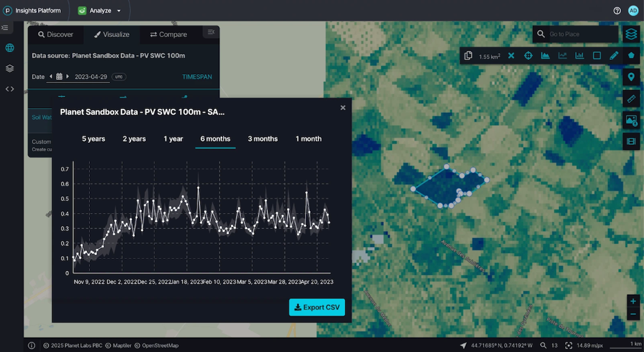Open the map layers button top right
This screenshot has width=644, height=352.
click(631, 34)
